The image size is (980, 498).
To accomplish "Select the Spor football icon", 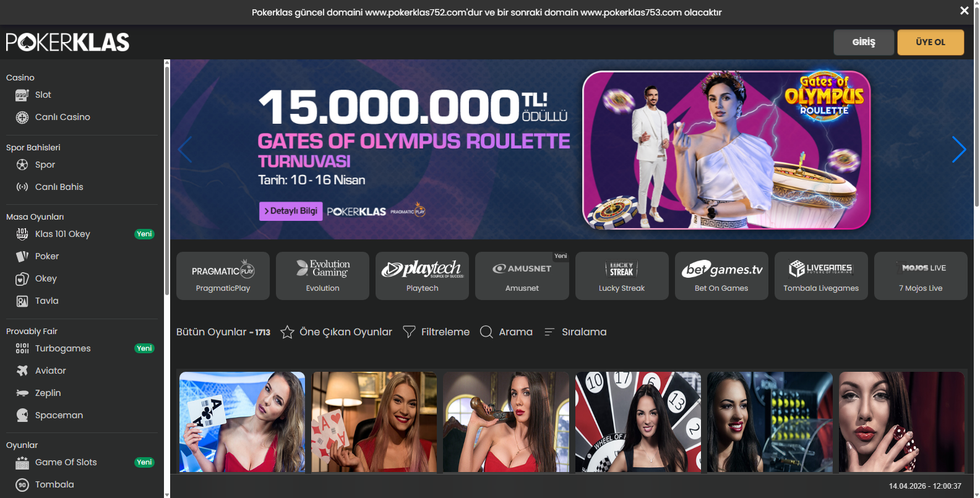I will tap(22, 165).
